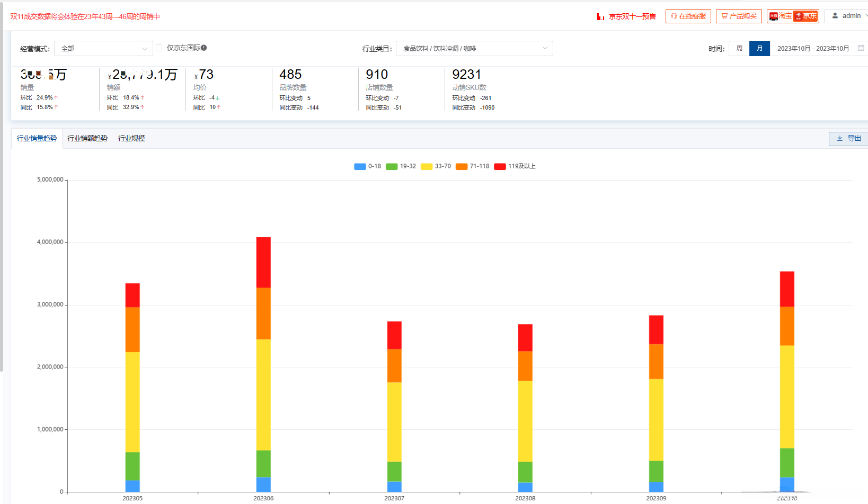Switch to the 京东 platform
The height and width of the screenshot is (504, 868).
[x=805, y=16]
